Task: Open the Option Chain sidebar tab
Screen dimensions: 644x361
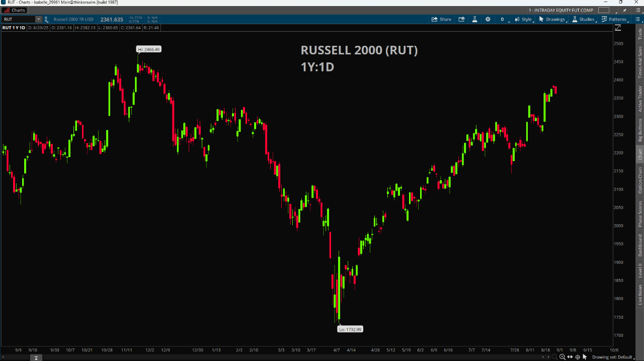Action: pyautogui.click(x=640, y=181)
